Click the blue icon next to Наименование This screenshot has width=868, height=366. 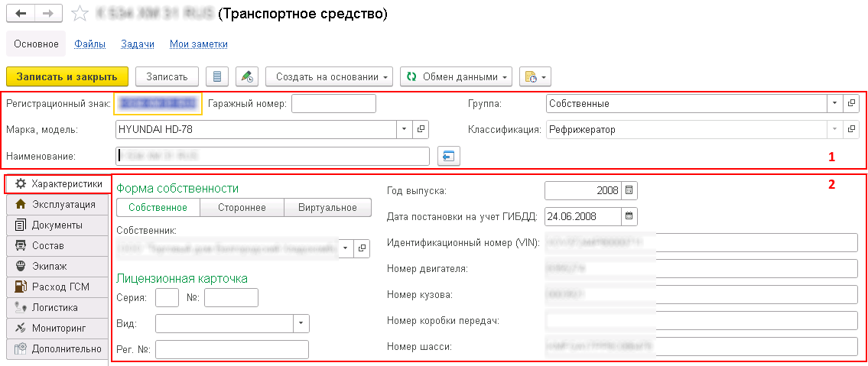(x=448, y=156)
